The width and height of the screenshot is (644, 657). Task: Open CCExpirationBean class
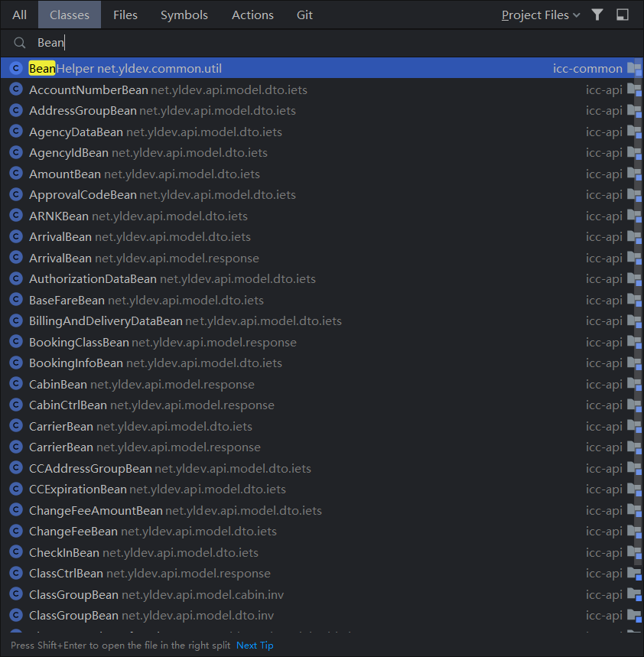pos(322,489)
